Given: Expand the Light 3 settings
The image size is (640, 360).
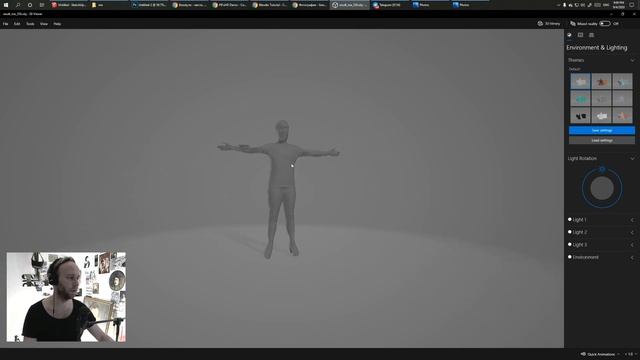Looking at the screenshot, I should pos(632,245).
